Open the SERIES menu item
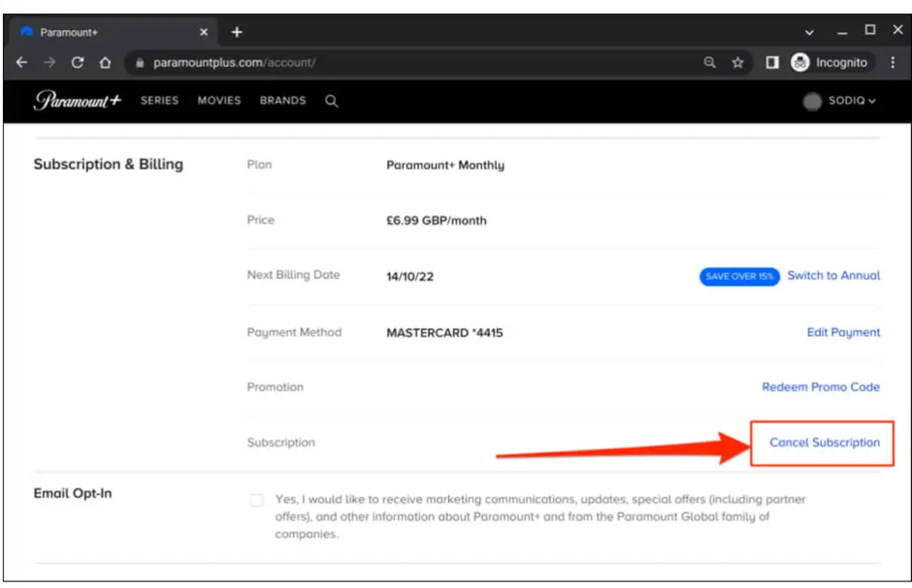912x588 pixels. pyautogui.click(x=159, y=101)
